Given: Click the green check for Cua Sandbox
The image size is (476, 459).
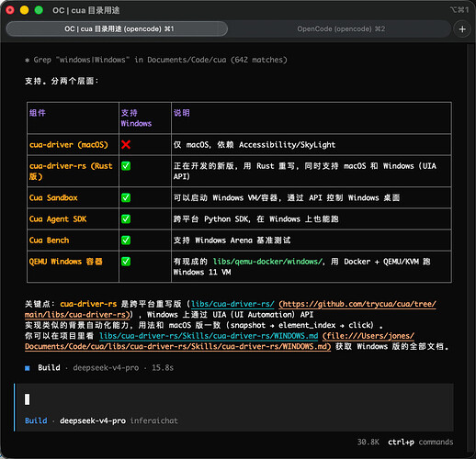Looking at the screenshot, I should pyautogui.click(x=126, y=197).
